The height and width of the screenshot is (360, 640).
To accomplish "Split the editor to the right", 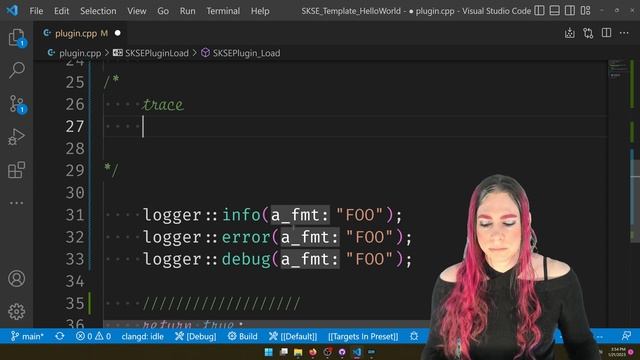I will [x=606, y=33].
